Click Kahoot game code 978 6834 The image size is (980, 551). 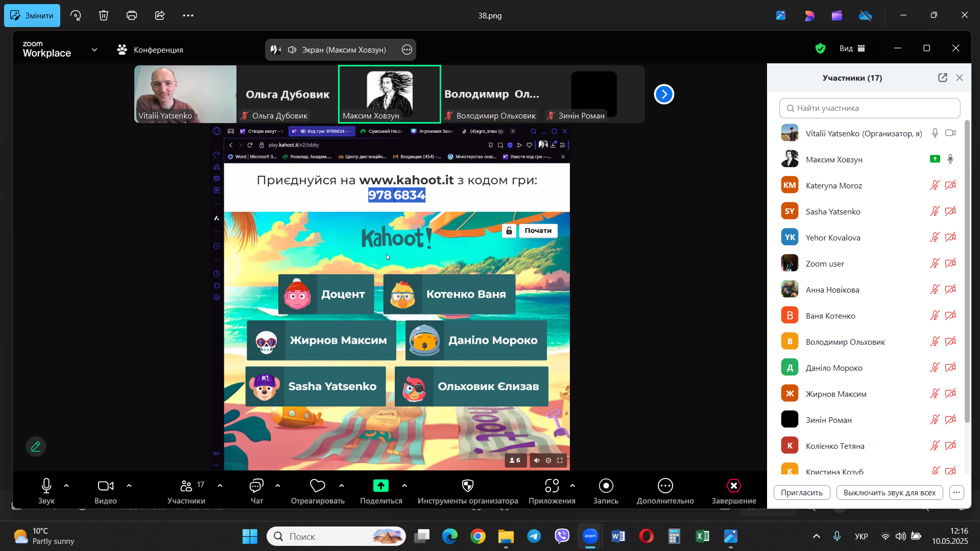tap(397, 195)
